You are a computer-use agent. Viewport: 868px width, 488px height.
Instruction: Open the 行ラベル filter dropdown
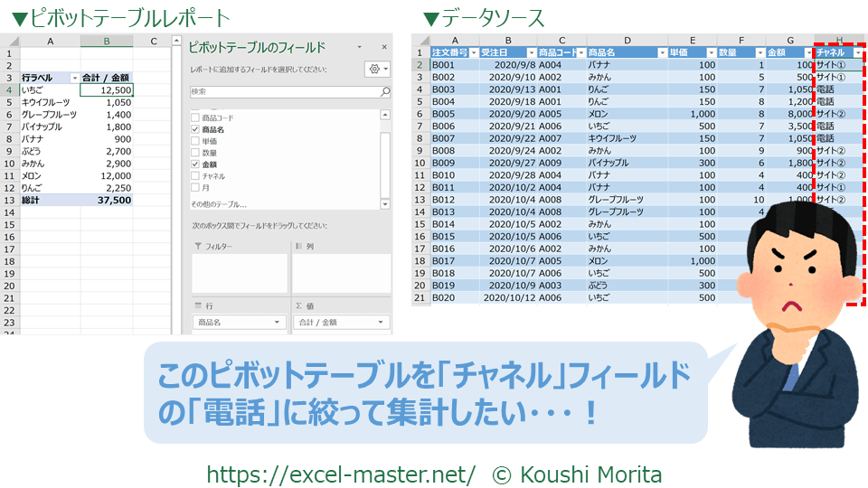click(74, 78)
